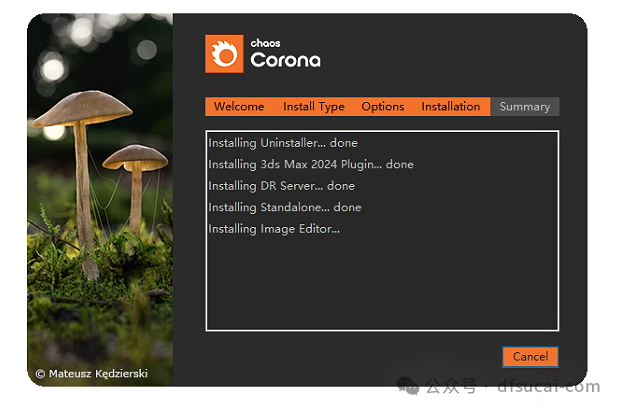621x411 pixels.
Task: Select the 'Installing 3ds Max 2024 Plugin... done' line
Action: [x=311, y=164]
